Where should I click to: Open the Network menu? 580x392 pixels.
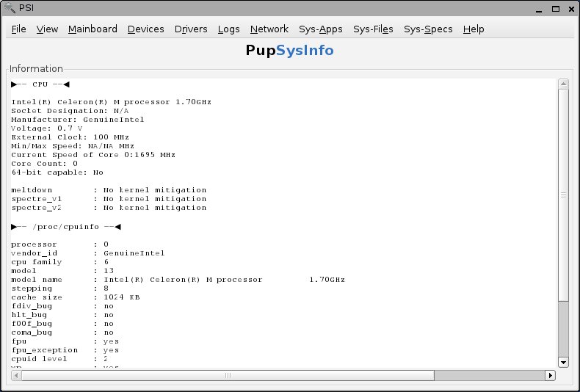(269, 29)
